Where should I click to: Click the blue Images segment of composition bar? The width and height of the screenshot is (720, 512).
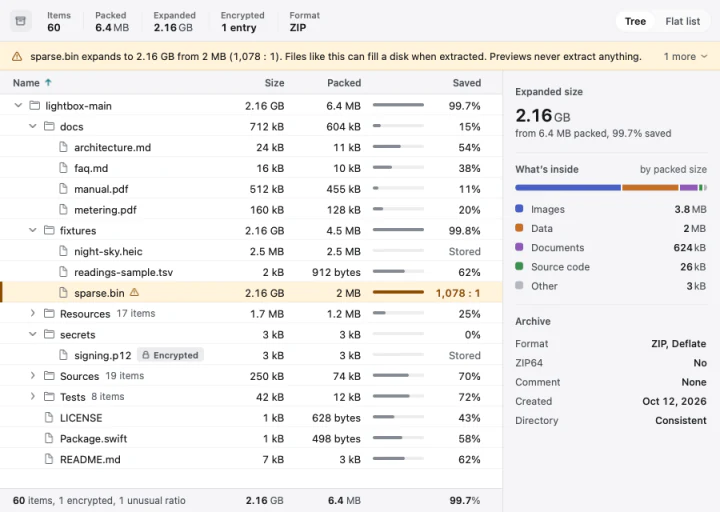pos(568,187)
